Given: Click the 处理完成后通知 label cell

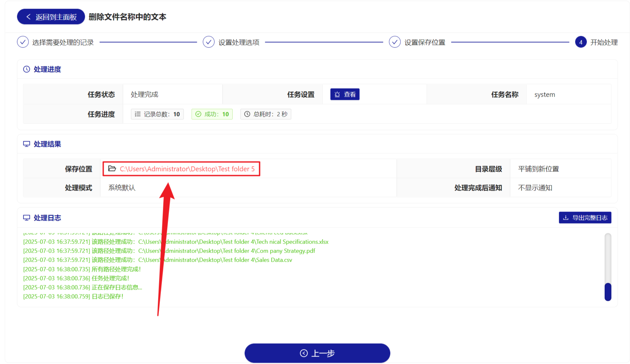Looking at the screenshot, I should 453,188.
